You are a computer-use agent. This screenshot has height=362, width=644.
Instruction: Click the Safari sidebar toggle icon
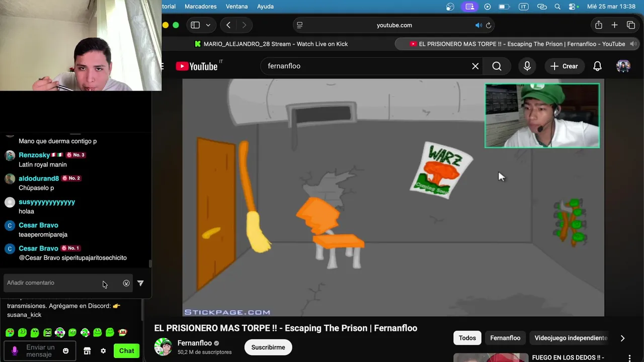[195, 25]
